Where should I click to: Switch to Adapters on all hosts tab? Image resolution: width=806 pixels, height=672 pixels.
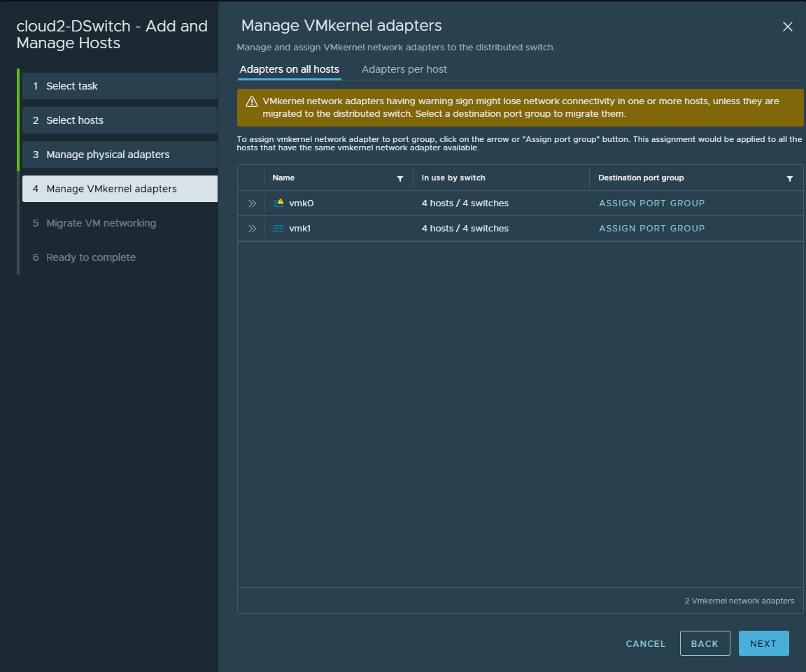(290, 69)
